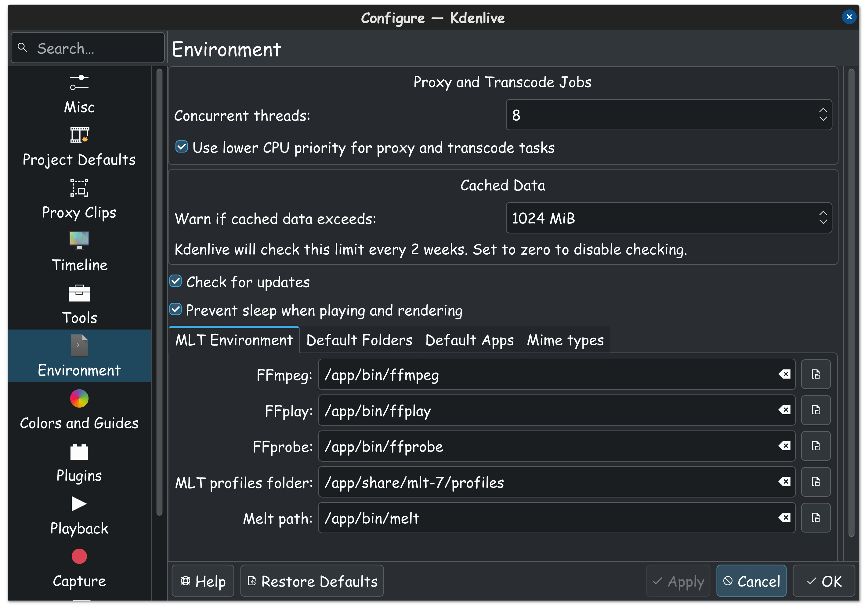Open the Tools toolbox icon

coord(79,293)
